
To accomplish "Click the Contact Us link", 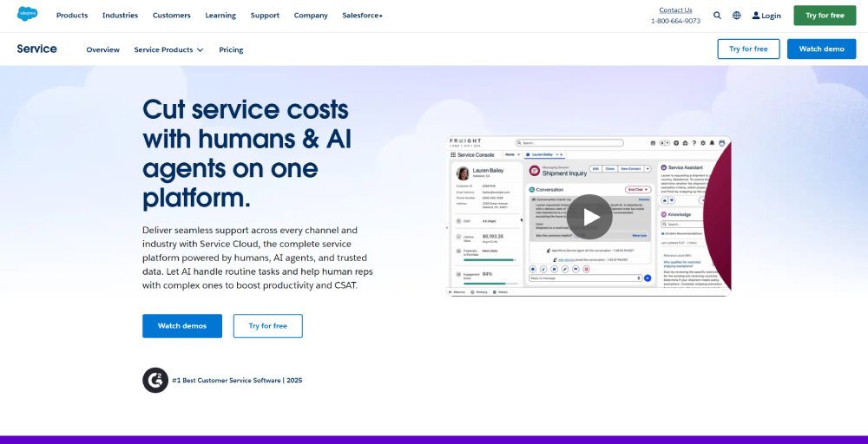I will point(675,10).
